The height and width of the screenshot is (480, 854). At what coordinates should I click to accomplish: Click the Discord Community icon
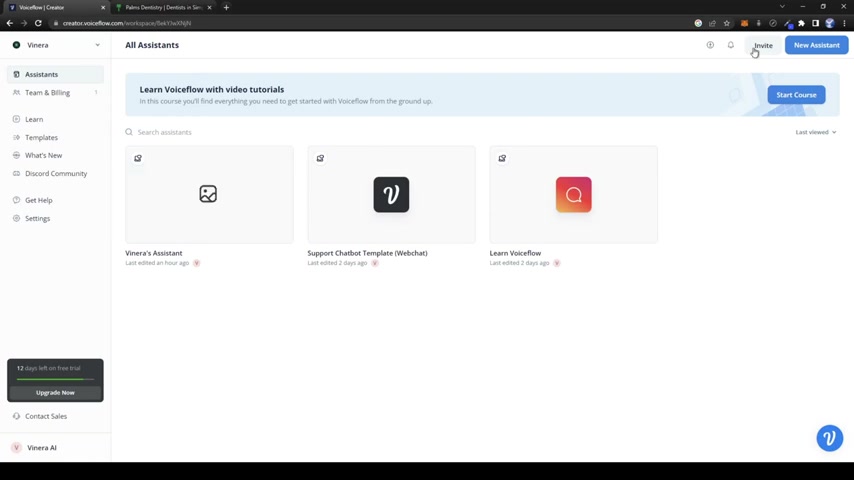16,173
